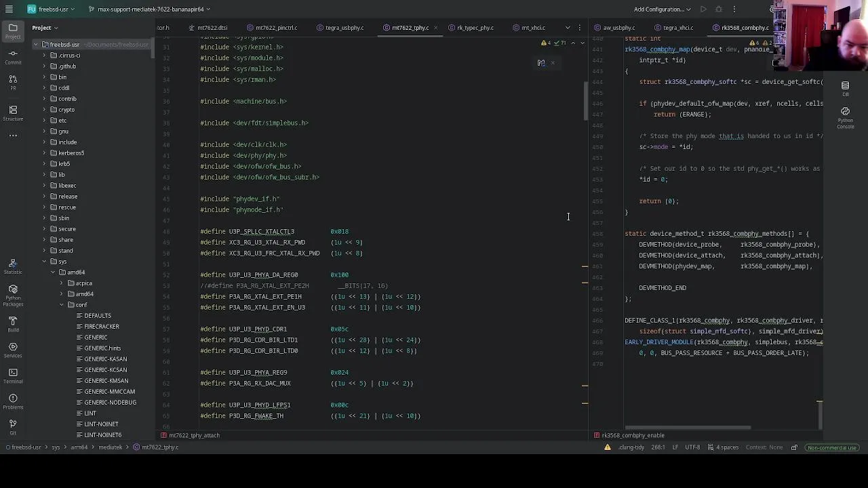Click the floating Markdown preview icon
868x488 pixels.
tap(540, 63)
